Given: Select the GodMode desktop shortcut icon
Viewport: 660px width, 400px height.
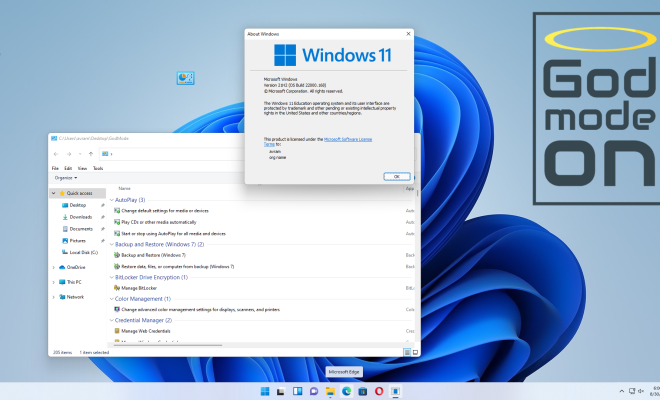Looking at the screenshot, I should pyautogui.click(x=186, y=78).
